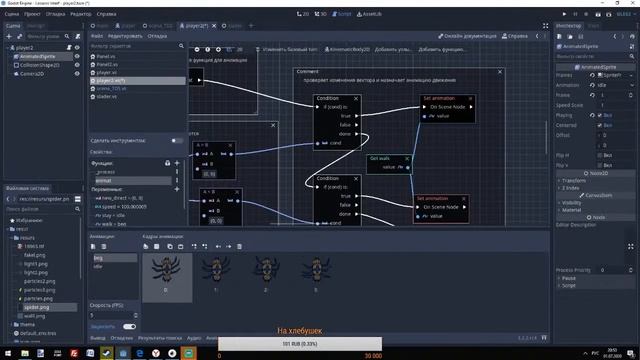Hide the AnimatedSprite node
This screenshot has width=640, height=360.
point(77,56)
